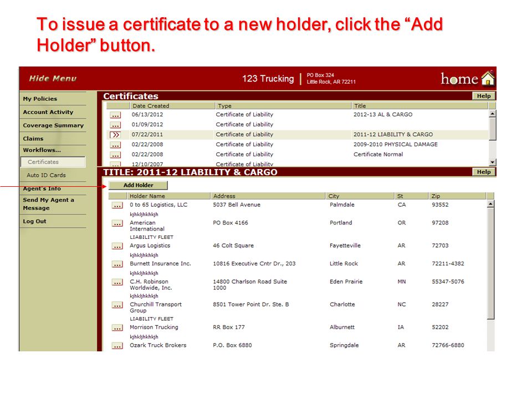Screen dimensions: 532x399
Task: Click the holders list scrollbar up arrow
Action: (490, 204)
